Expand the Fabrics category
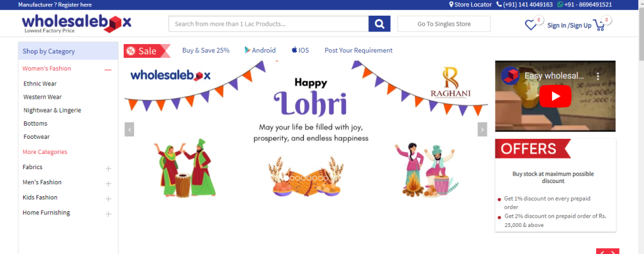The height and width of the screenshot is (254, 644). (x=108, y=168)
